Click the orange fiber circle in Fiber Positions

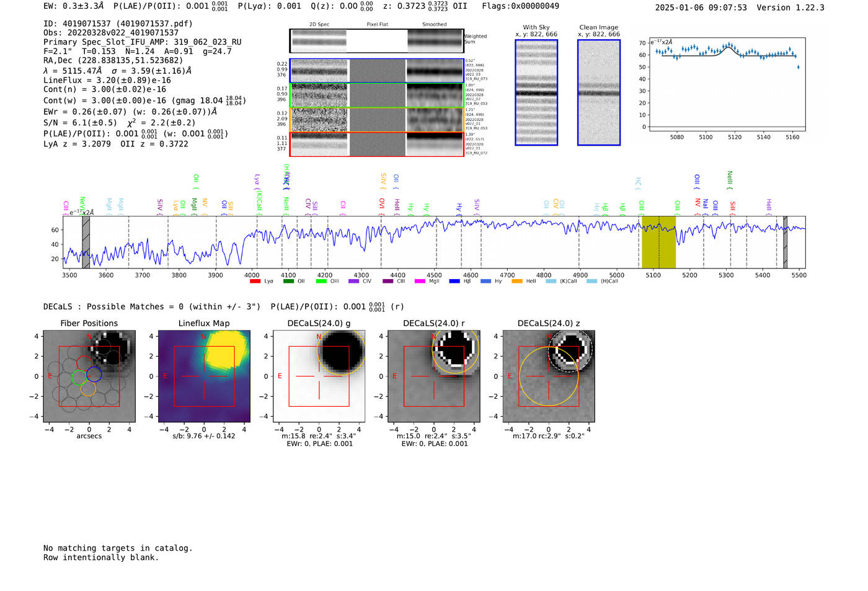(x=88, y=388)
